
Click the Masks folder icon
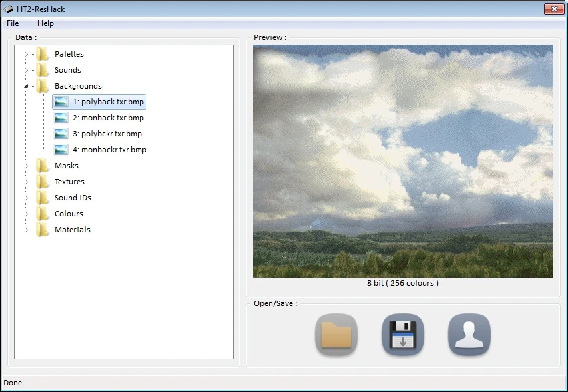tap(43, 166)
